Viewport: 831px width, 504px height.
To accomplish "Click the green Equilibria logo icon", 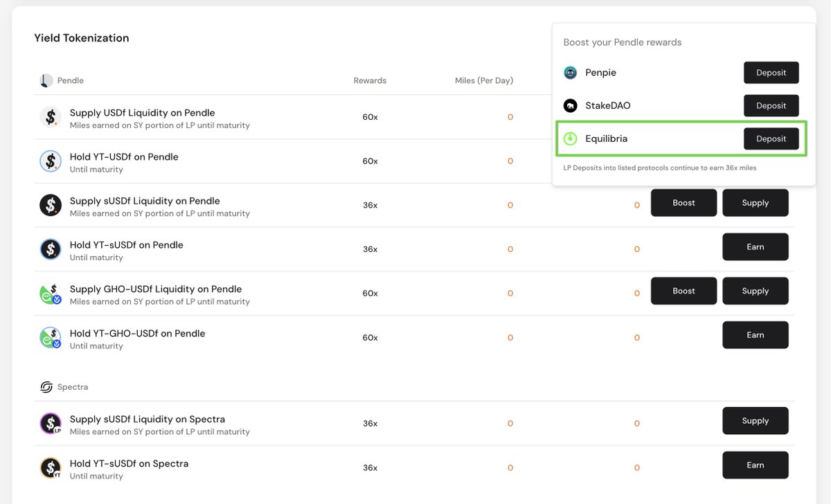I will [x=570, y=138].
